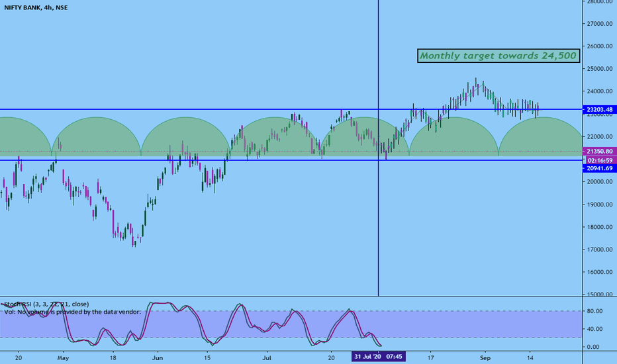Click the 17000.00 price axis label
617x364 pixels.
599,250
